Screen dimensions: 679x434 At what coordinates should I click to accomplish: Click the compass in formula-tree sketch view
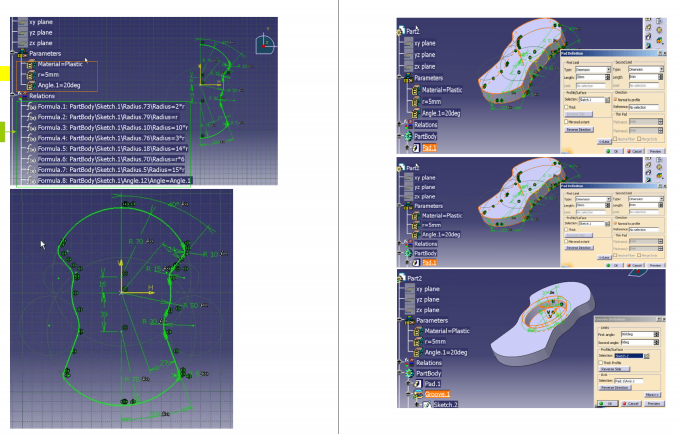[265, 44]
